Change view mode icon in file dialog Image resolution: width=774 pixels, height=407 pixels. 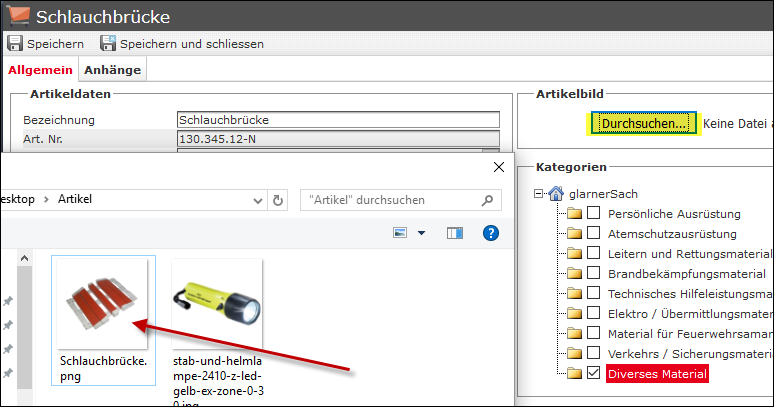400,233
